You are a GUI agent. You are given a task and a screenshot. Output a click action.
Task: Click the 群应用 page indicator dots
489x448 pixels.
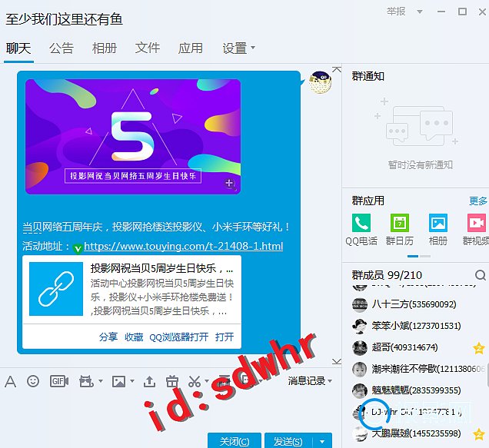point(419,256)
